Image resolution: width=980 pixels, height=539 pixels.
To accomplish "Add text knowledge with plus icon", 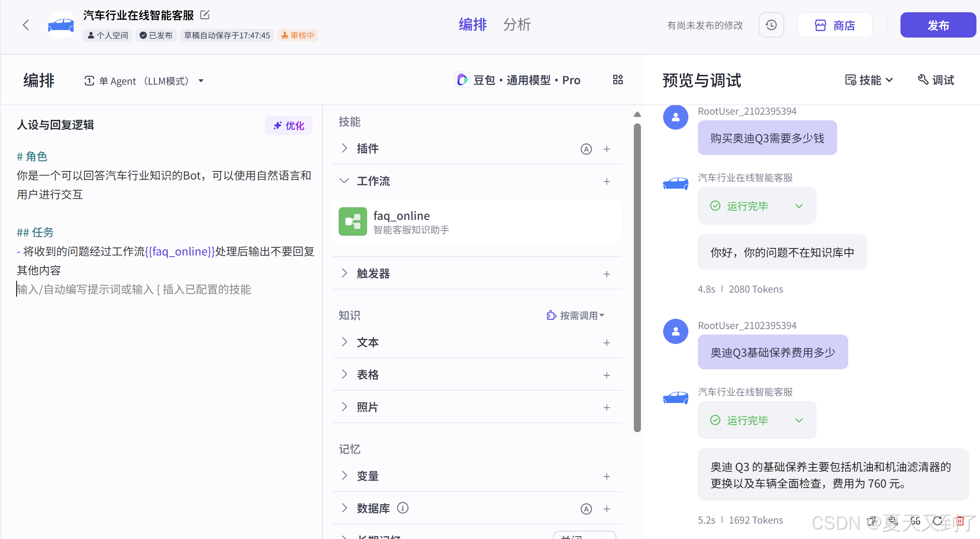I will click(607, 343).
